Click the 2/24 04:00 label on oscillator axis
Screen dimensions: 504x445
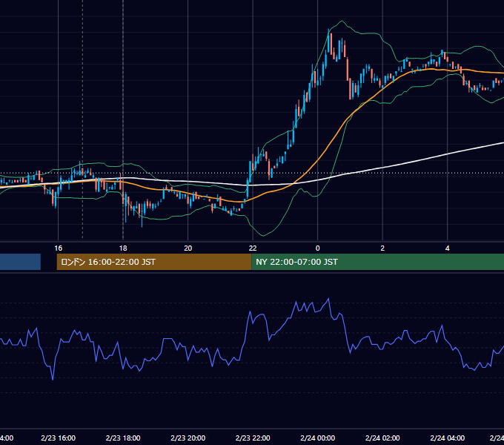(448, 438)
